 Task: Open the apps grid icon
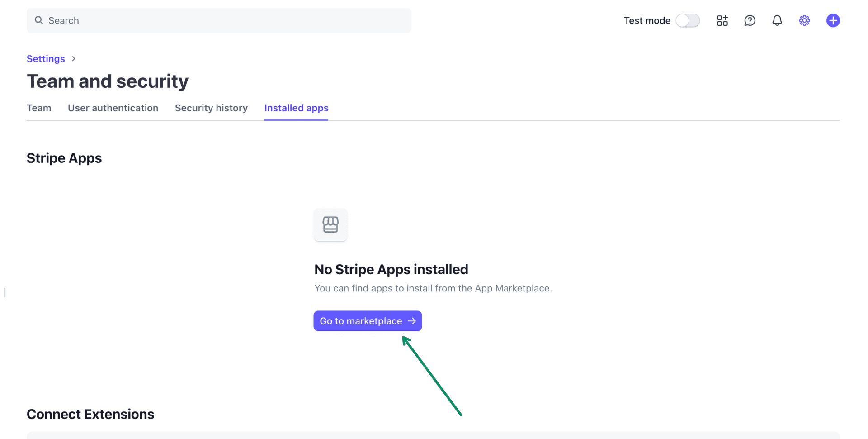click(x=722, y=20)
